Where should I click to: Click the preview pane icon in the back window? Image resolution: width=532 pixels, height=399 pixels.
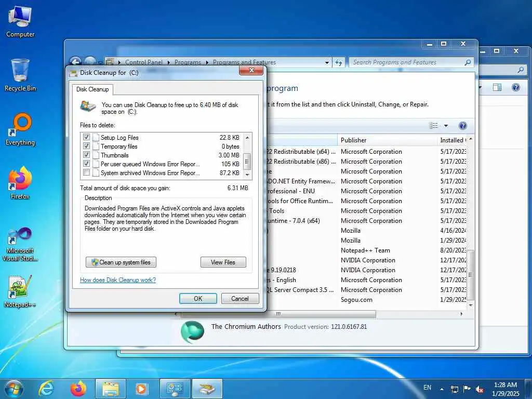(497, 87)
